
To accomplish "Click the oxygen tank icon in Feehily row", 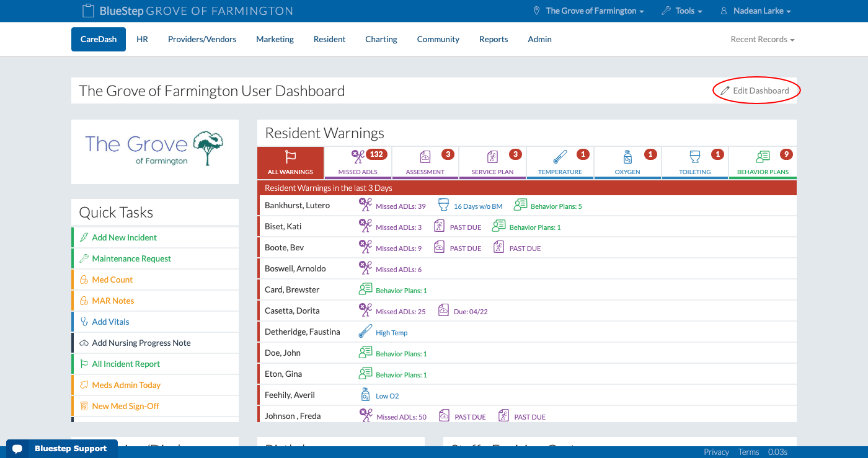I will (x=366, y=395).
